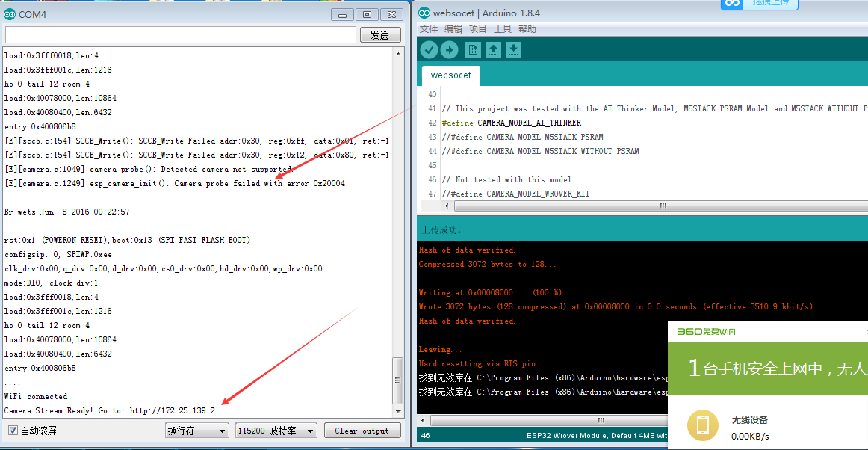Toggle the 自动滚屏 autoscroll checkbox
Image resolution: width=868 pixels, height=450 pixels.
(13, 431)
